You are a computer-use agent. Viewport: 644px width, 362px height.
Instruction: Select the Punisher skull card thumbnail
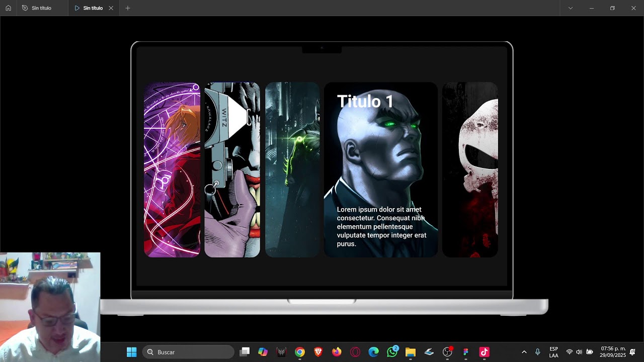pyautogui.click(x=470, y=170)
